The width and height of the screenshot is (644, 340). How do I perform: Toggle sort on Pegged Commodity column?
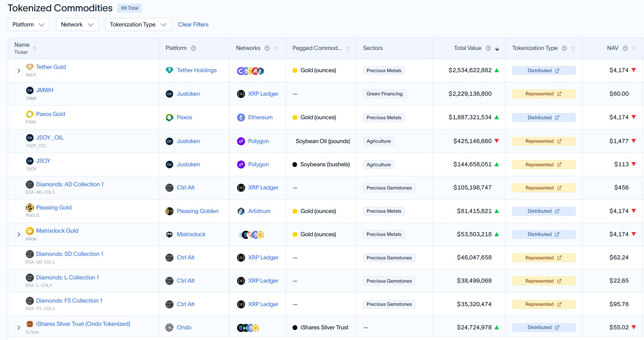point(348,48)
